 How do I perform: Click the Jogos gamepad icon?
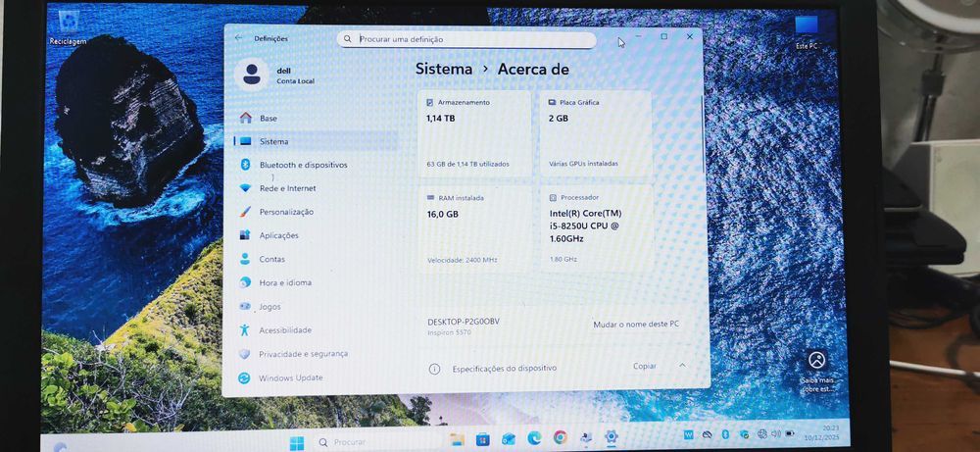(245, 306)
